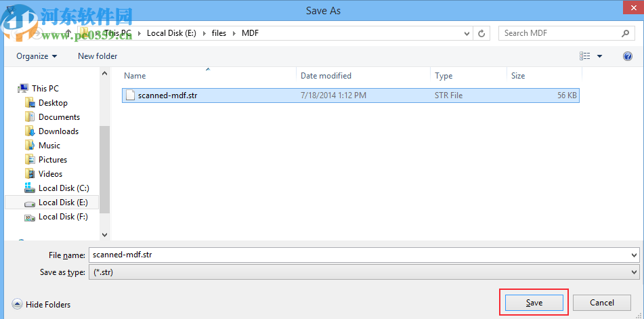This screenshot has width=644, height=319.
Task: Open Music in the navigation pane
Action: click(49, 146)
